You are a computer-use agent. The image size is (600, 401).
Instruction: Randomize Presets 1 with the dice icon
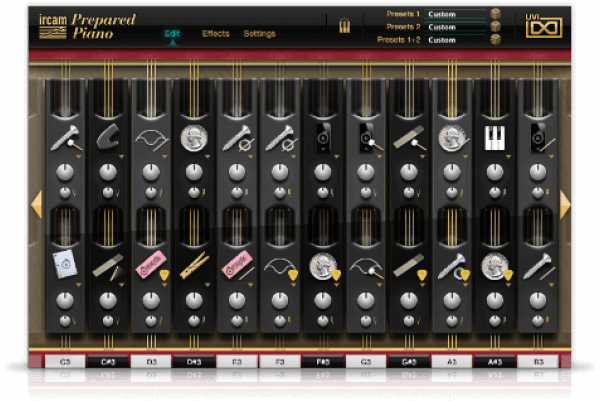pyautogui.click(x=496, y=14)
